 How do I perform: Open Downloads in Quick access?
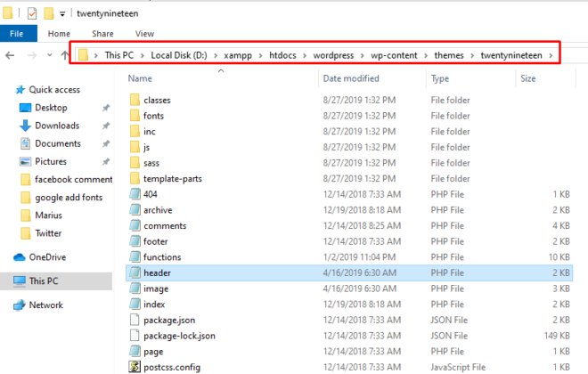pyautogui.click(x=57, y=126)
